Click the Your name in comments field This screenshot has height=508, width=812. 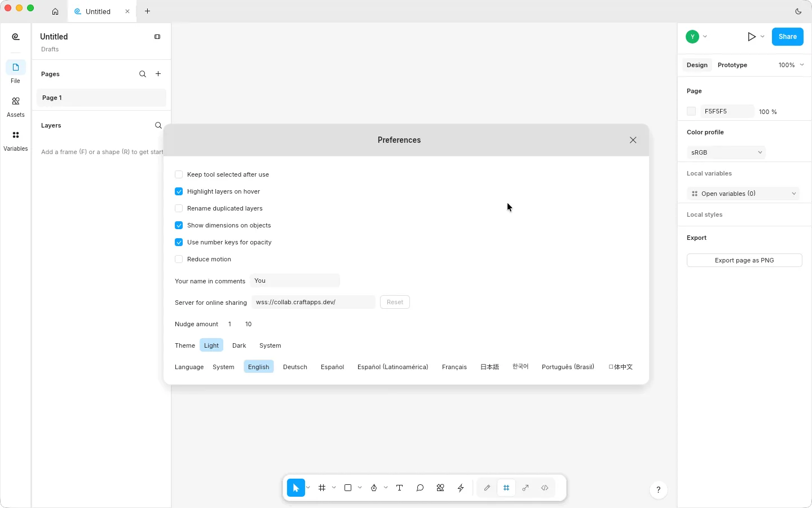tap(295, 281)
